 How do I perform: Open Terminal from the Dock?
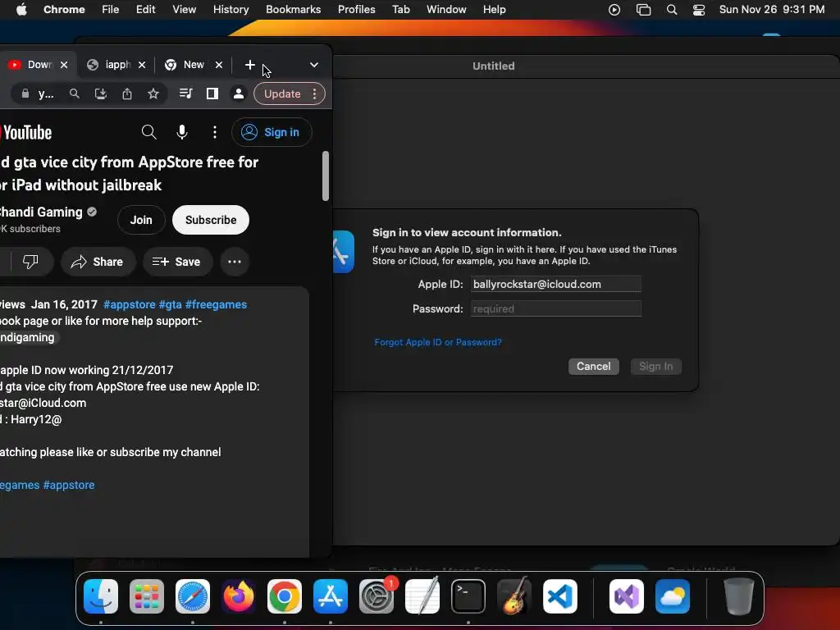pyautogui.click(x=468, y=596)
